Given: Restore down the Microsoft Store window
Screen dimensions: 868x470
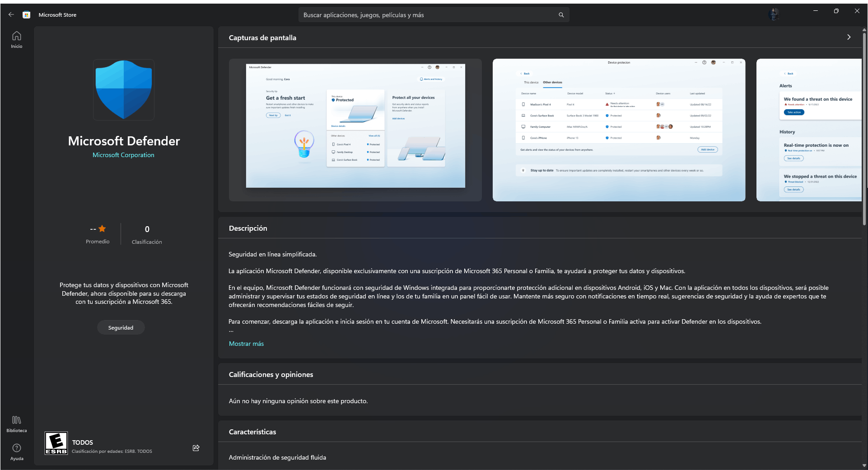Looking at the screenshot, I should 836,11.
